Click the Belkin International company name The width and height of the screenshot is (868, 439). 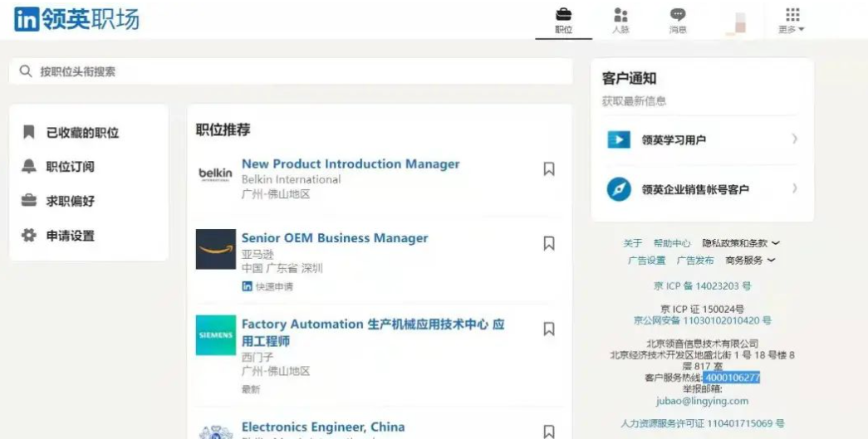click(x=292, y=180)
